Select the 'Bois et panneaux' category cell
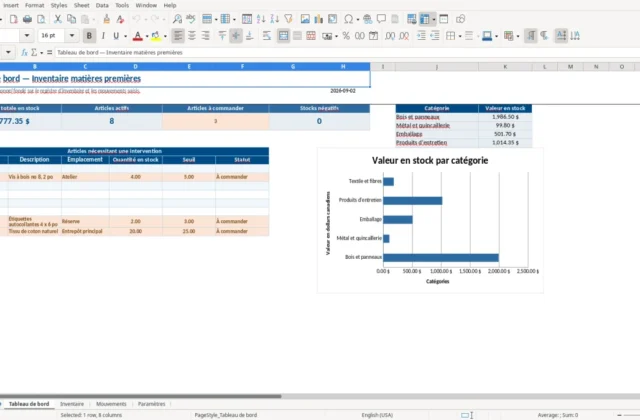 [437, 117]
